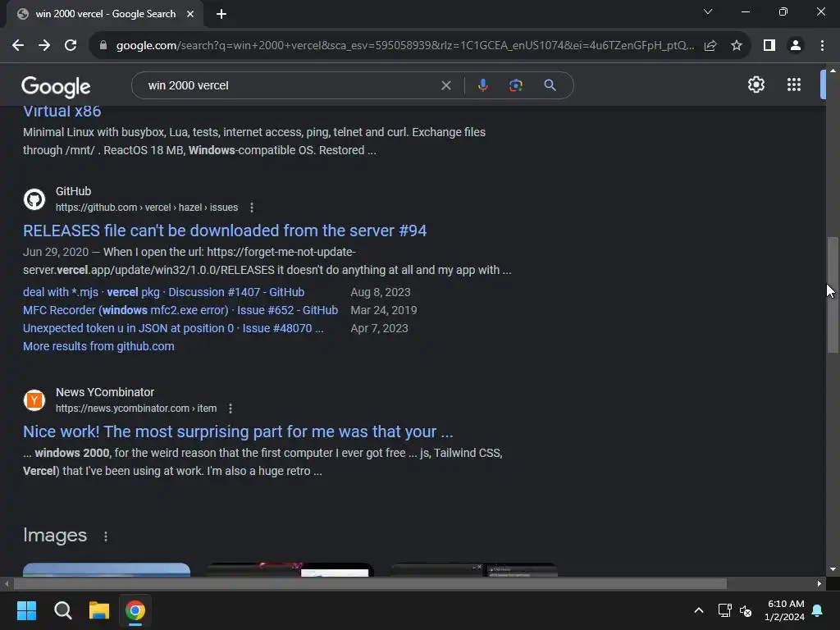Close the 'win 2000 vercel' tab
This screenshot has width=840, height=630.
click(x=190, y=15)
